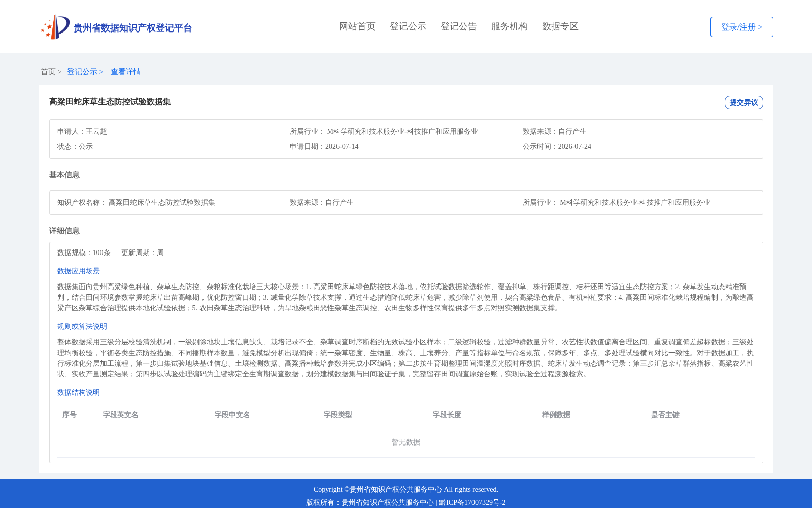This screenshot has height=508, width=812.
Task: Click the Copyright footer line
Action: [x=406, y=489]
